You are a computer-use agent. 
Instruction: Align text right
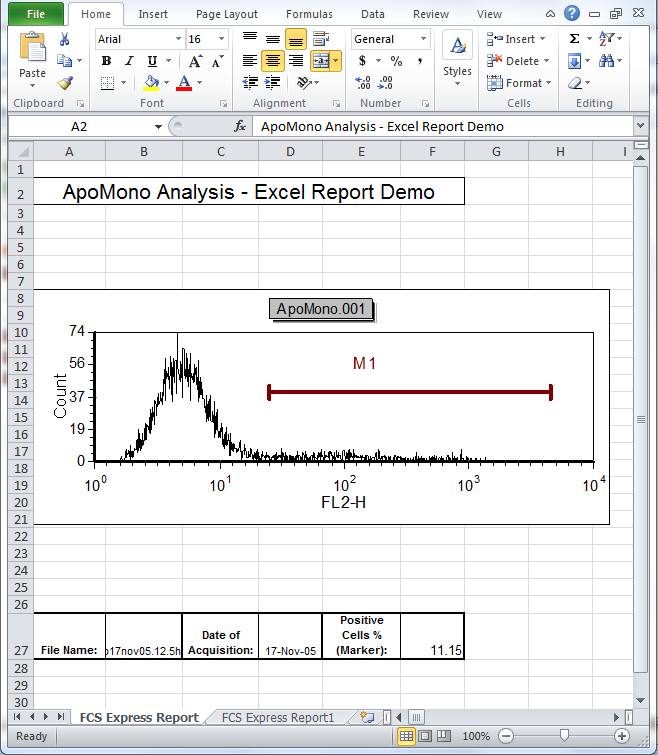[296, 61]
